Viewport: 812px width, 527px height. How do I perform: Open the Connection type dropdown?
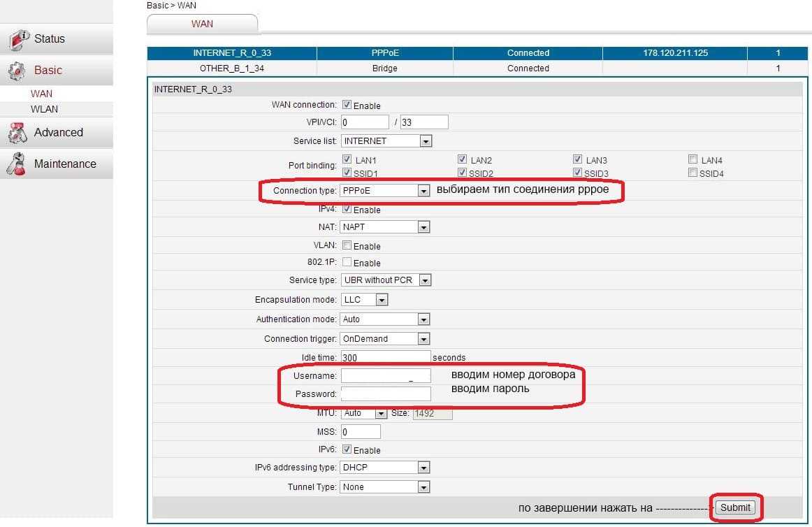(x=423, y=191)
